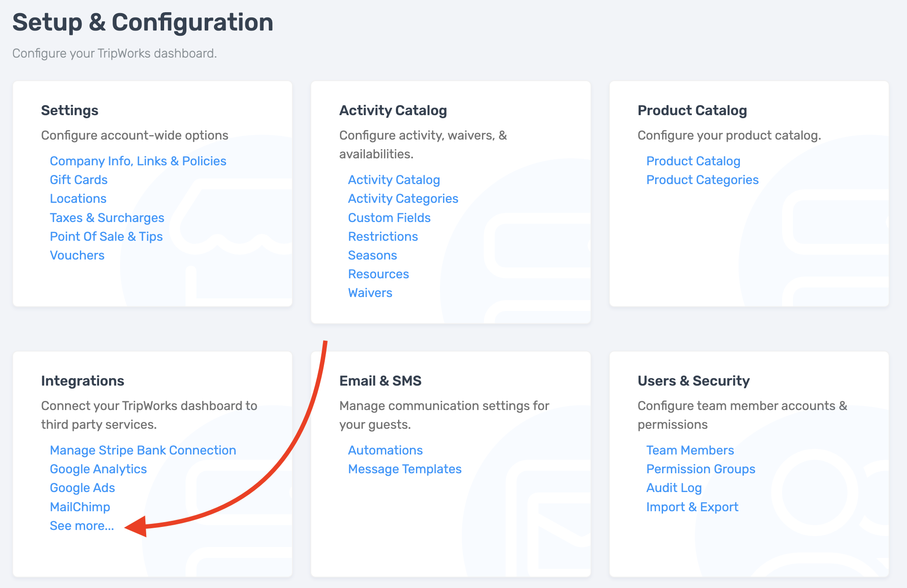
Task: Open Custom Fields settings
Action: point(389,218)
